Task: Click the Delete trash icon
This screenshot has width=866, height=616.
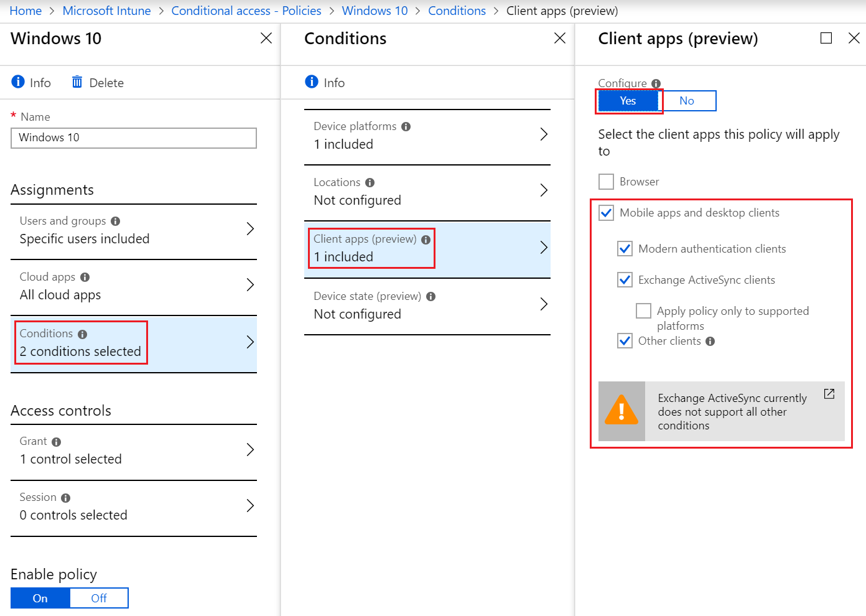Action: (x=77, y=82)
